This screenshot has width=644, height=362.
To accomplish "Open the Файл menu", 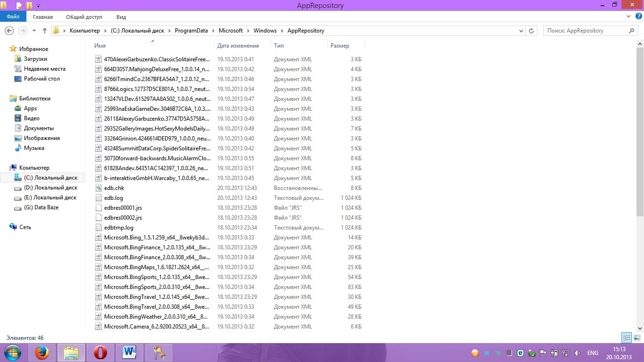I will tap(13, 17).
